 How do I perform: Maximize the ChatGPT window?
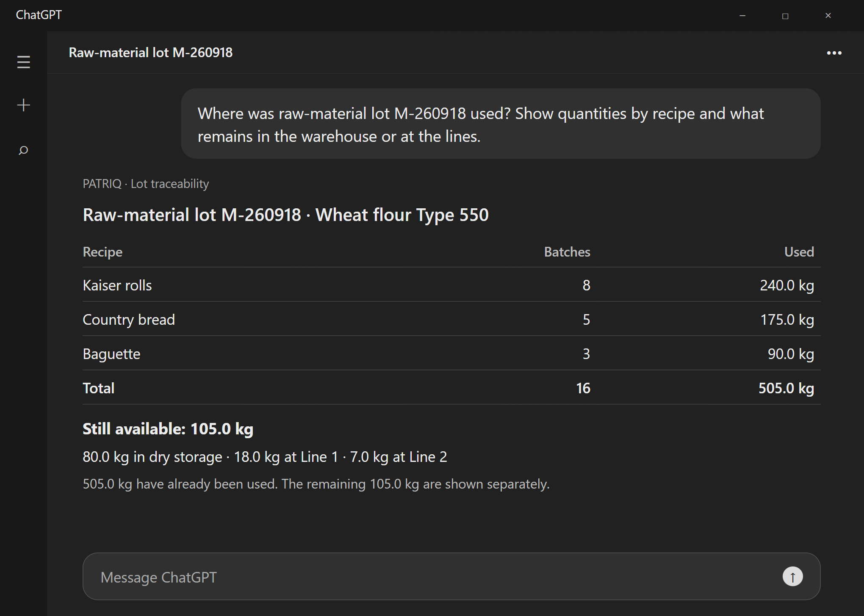785,16
